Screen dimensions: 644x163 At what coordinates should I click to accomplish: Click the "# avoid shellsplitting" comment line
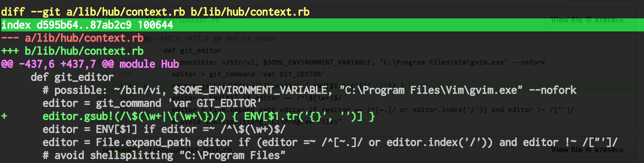point(108,155)
